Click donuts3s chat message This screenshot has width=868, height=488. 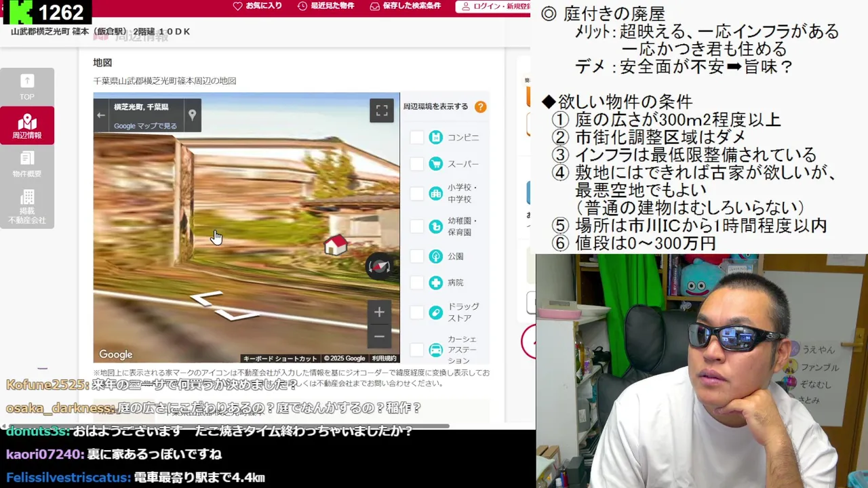[210, 431]
